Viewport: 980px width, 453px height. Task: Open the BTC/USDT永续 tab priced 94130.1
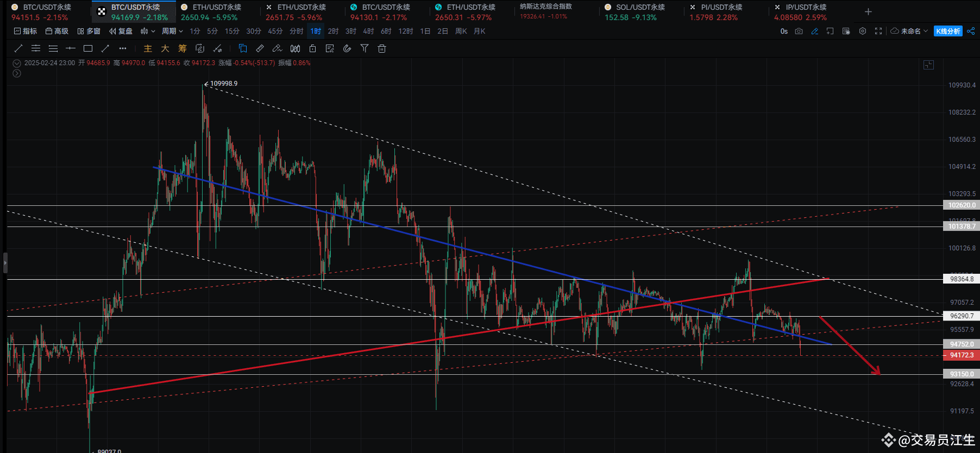point(388,12)
